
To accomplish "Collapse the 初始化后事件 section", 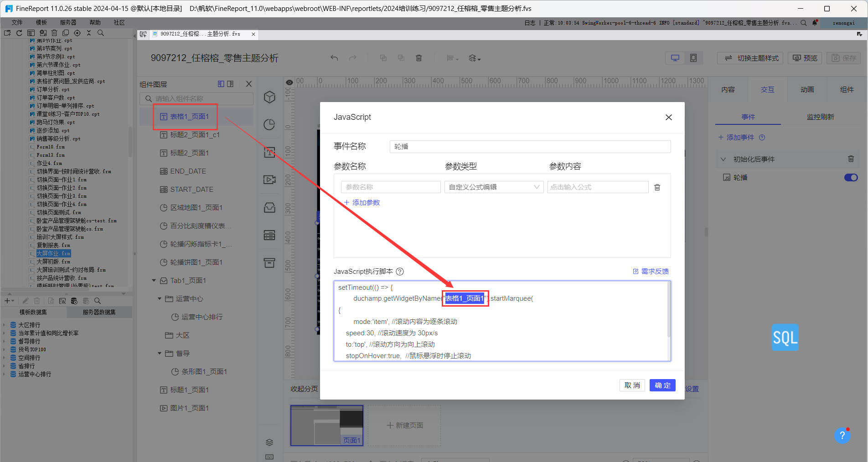I will coord(723,159).
